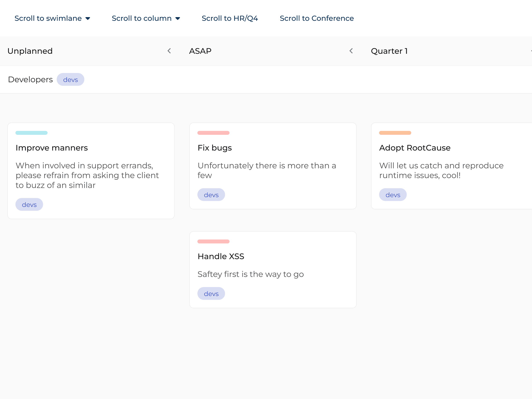The width and height of the screenshot is (532, 399).
Task: Click the red color bar on Fix bugs
Action: coord(214,133)
